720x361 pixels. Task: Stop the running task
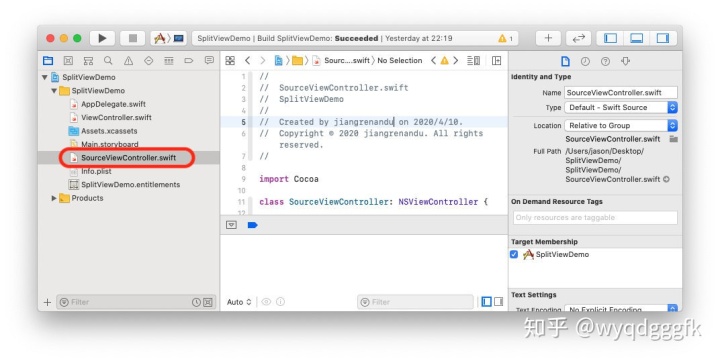[x=133, y=38]
